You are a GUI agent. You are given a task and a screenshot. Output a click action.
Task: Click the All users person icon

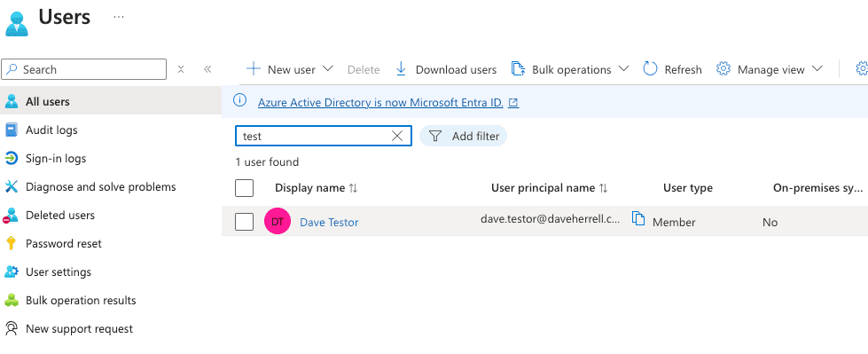[11, 101]
